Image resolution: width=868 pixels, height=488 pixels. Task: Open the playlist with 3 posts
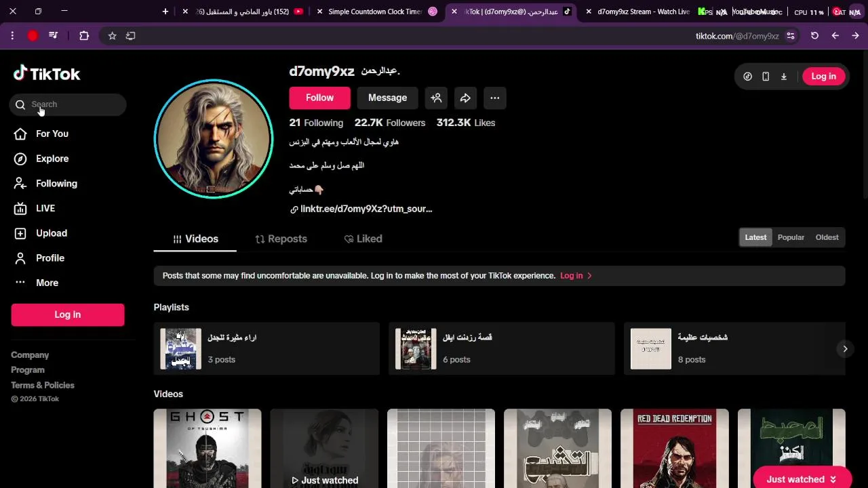pos(267,348)
